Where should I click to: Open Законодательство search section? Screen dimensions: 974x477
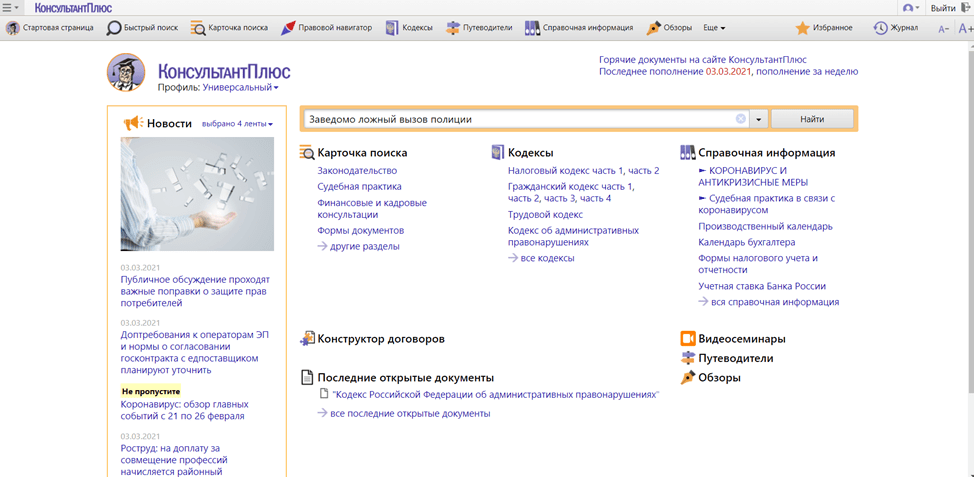(357, 170)
